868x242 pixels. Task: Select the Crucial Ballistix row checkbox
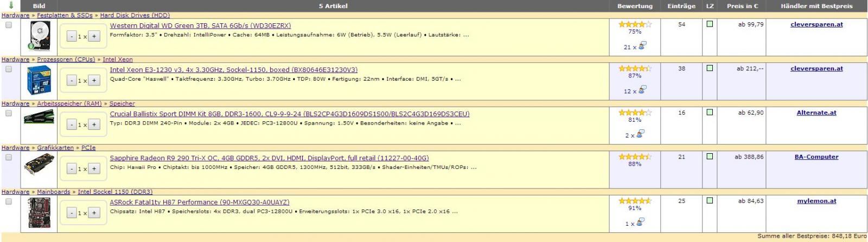coord(9,113)
